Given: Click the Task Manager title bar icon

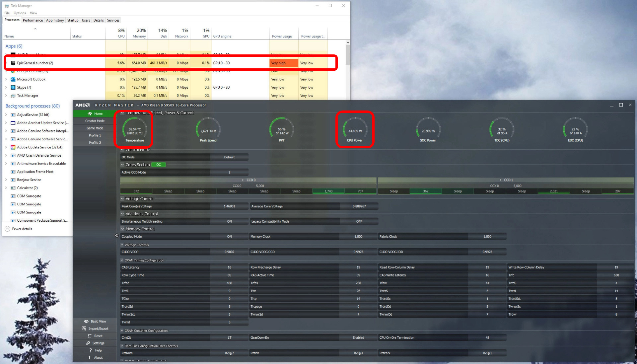Looking at the screenshot, I should 7,6.
